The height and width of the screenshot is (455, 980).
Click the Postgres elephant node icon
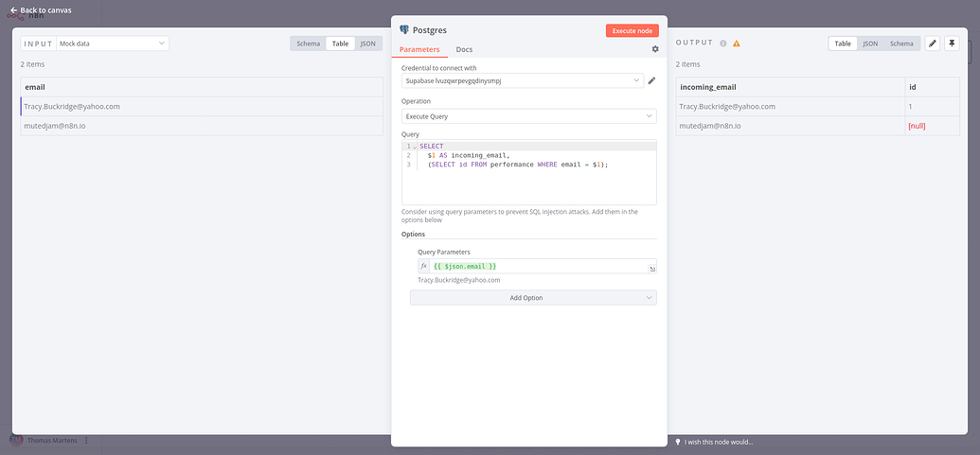[x=404, y=30]
